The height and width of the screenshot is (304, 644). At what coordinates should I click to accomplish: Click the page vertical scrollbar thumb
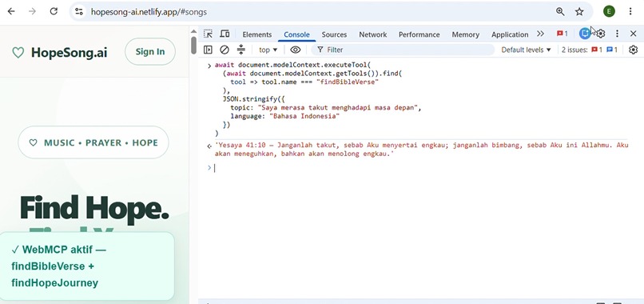pos(194,45)
